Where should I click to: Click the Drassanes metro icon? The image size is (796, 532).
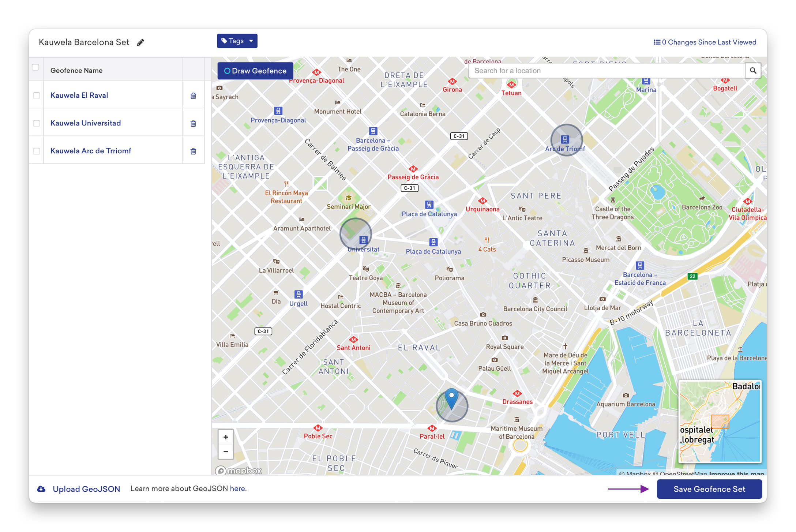tap(517, 394)
